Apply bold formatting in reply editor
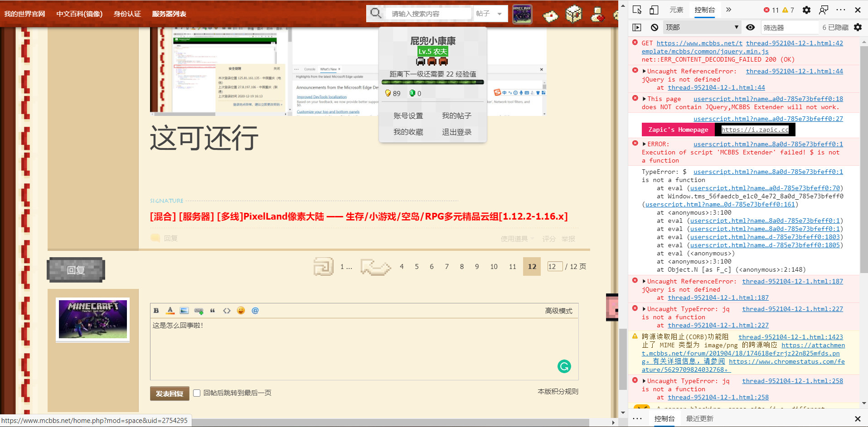The image size is (868, 427). 156,311
